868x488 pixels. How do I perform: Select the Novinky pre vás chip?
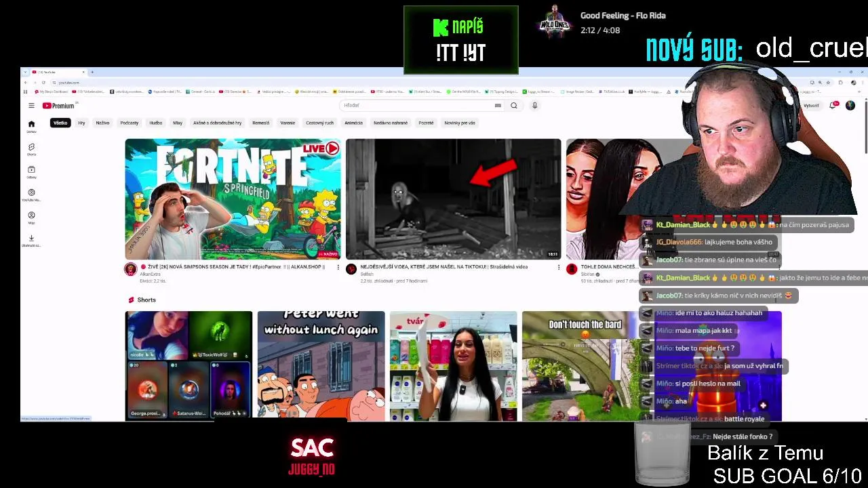(460, 123)
